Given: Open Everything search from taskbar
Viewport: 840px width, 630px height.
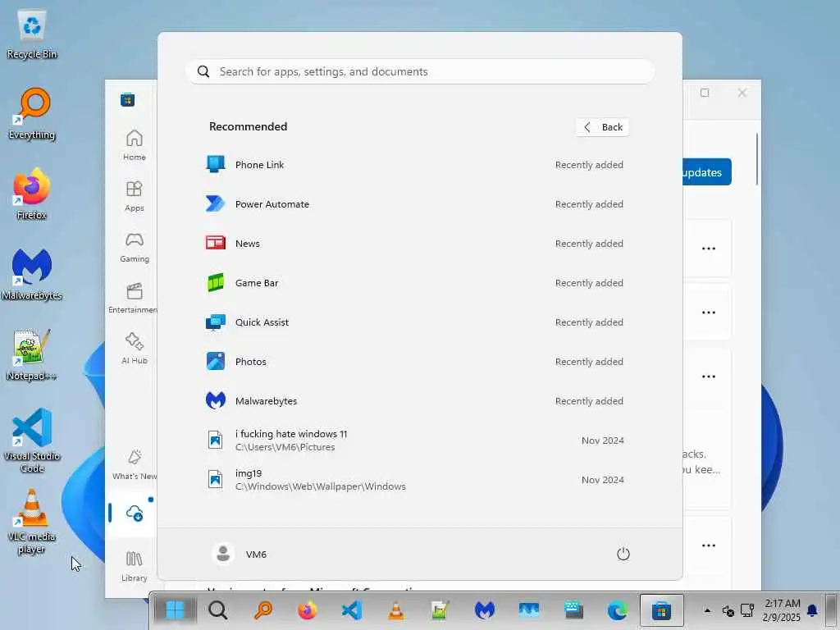Looking at the screenshot, I should [x=262, y=610].
